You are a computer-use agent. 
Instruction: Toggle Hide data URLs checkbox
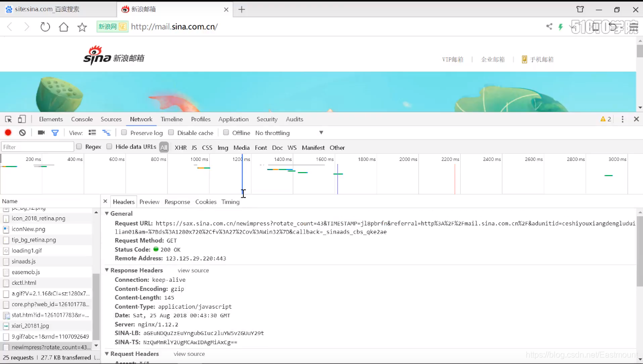click(x=109, y=147)
